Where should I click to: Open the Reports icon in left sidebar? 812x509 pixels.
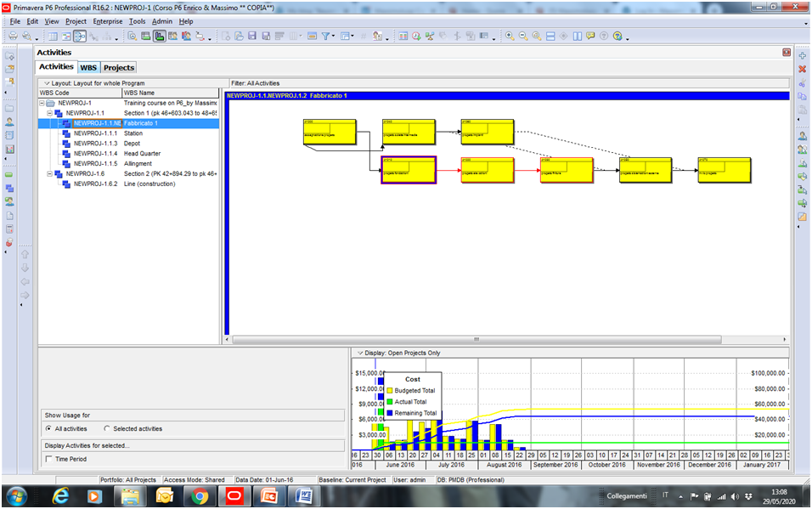coord(9,150)
